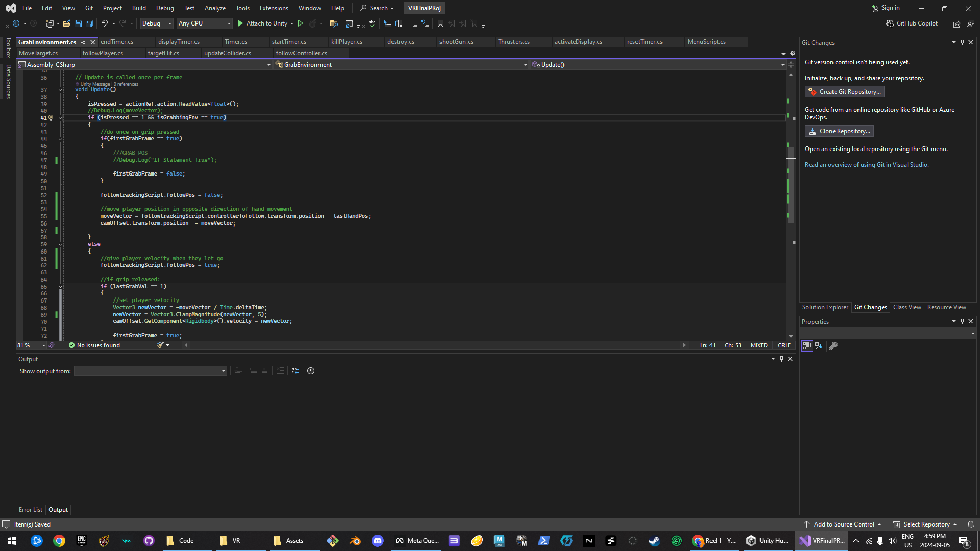980x551 pixels.
Task: Open the Any CPU platform dropdown
Action: [204, 23]
